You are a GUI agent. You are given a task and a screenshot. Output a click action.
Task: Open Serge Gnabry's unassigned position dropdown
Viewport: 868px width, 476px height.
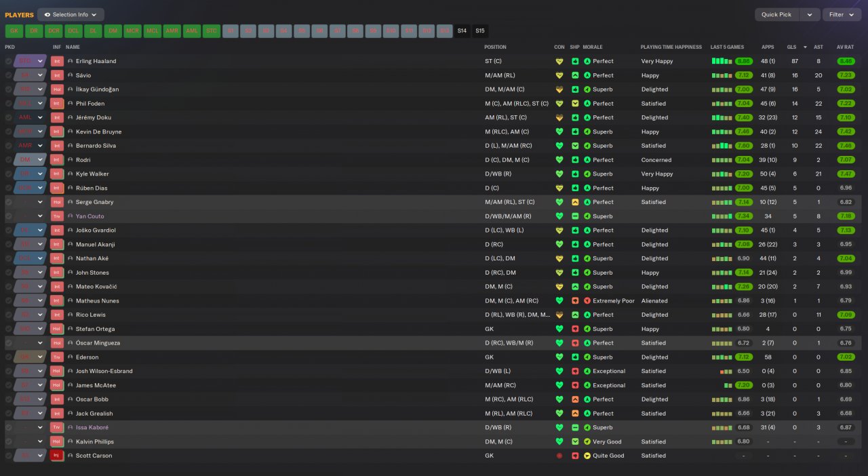(30, 202)
